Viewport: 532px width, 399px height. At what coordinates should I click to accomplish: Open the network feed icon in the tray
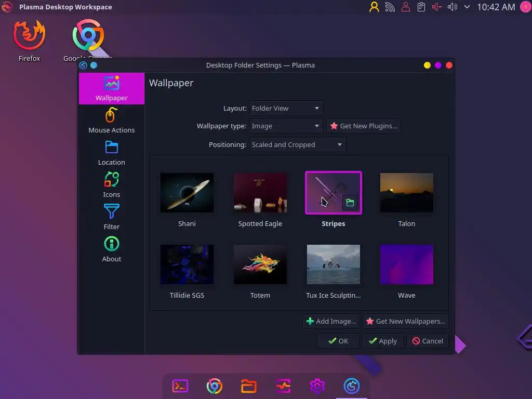pyautogui.click(x=390, y=7)
